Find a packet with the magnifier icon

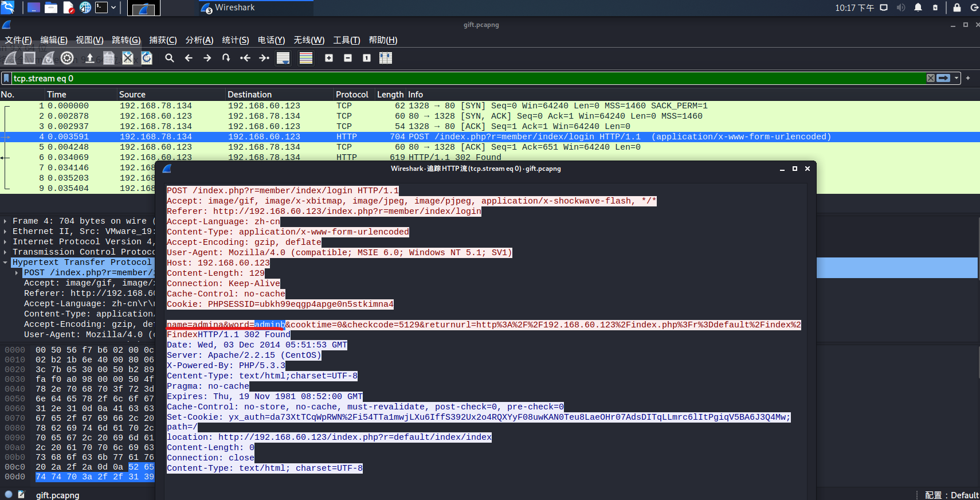point(170,58)
